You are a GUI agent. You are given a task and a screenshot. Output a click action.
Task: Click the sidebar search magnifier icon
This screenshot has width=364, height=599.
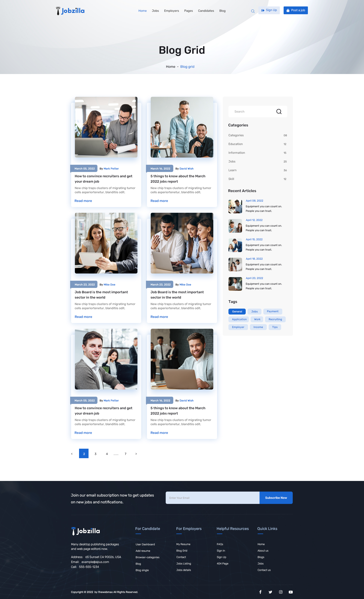[x=279, y=111]
